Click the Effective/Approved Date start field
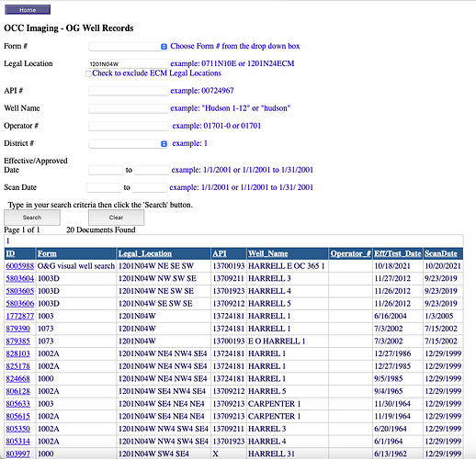This screenshot has width=476, height=459. [106, 170]
